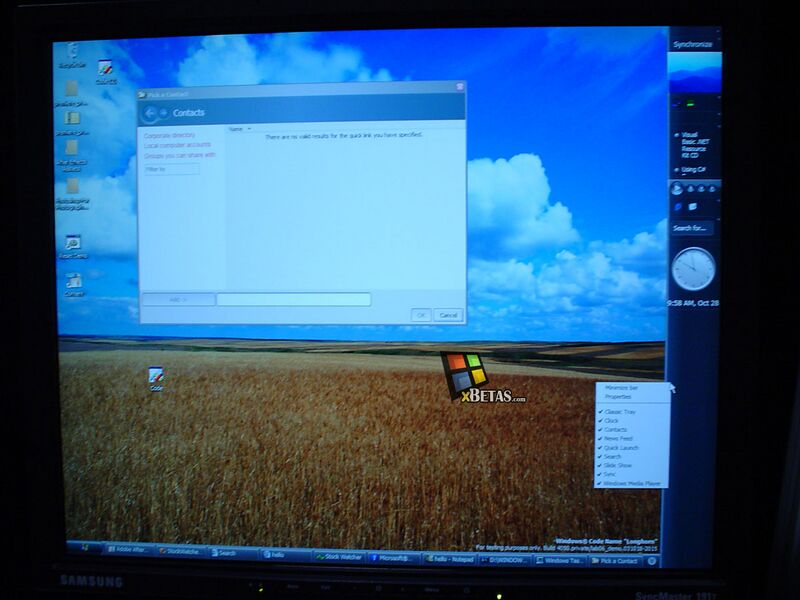
Task: Switch to hello - Notepad taskbar item
Action: coord(449,559)
